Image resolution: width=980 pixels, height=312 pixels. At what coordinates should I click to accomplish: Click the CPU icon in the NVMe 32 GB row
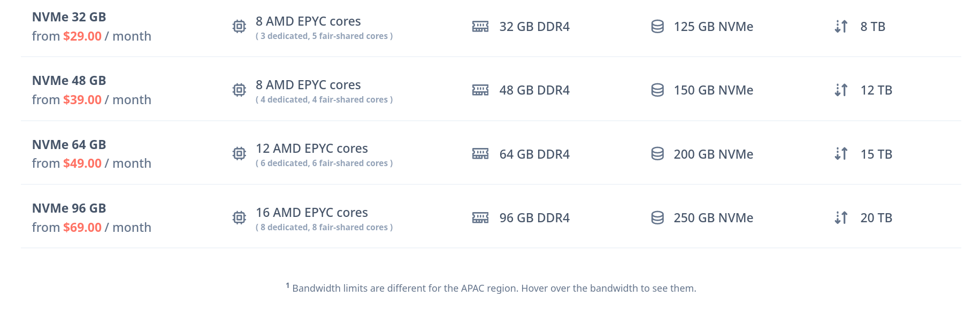pos(239,26)
